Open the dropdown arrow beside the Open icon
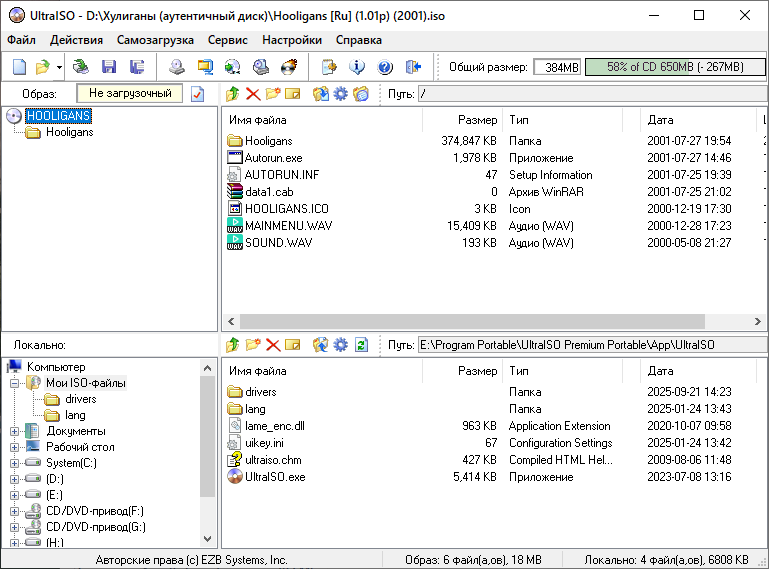Image resolution: width=769 pixels, height=569 pixels. point(59,67)
